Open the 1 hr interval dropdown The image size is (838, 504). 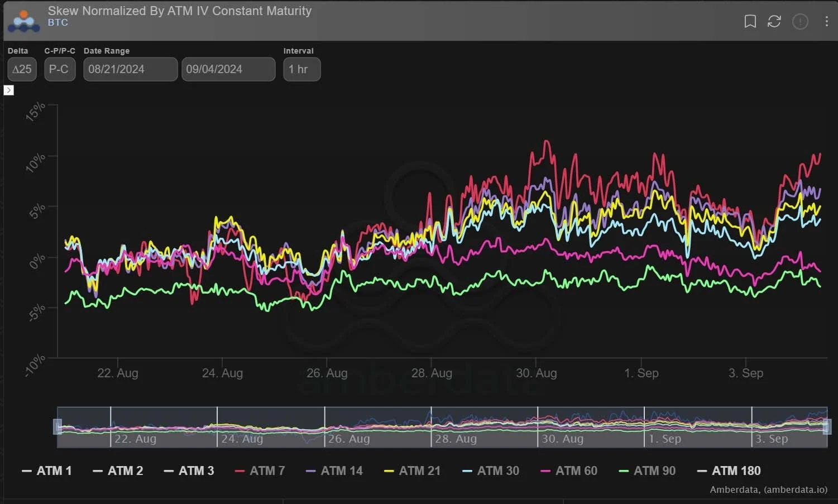(x=301, y=69)
